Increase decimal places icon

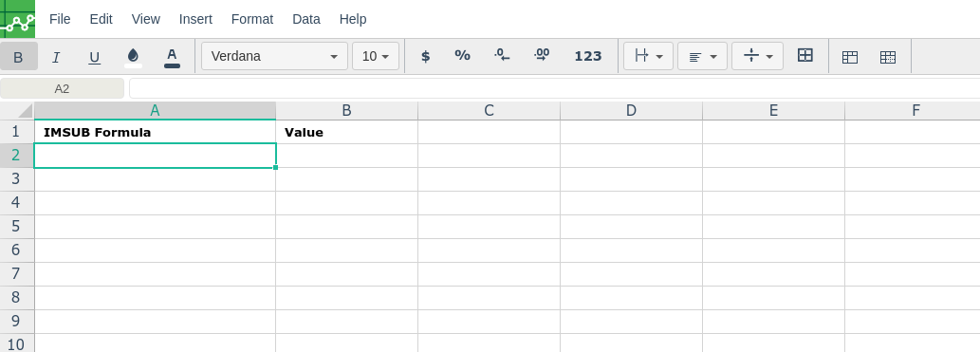point(542,56)
